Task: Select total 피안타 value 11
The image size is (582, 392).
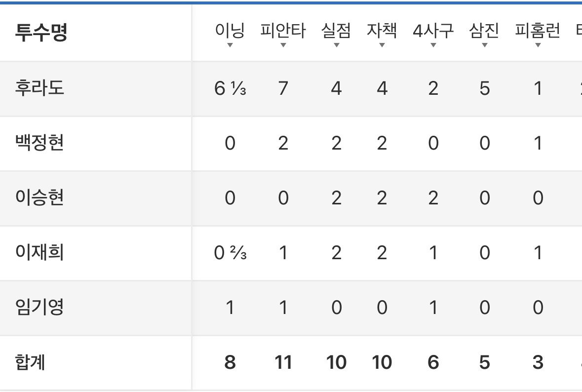Action: [283, 362]
